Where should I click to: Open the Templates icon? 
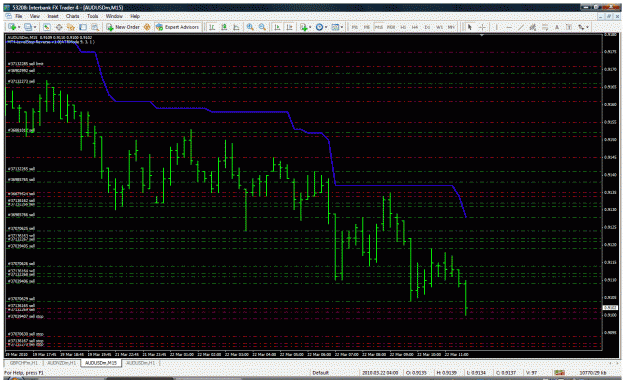[x=335, y=27]
